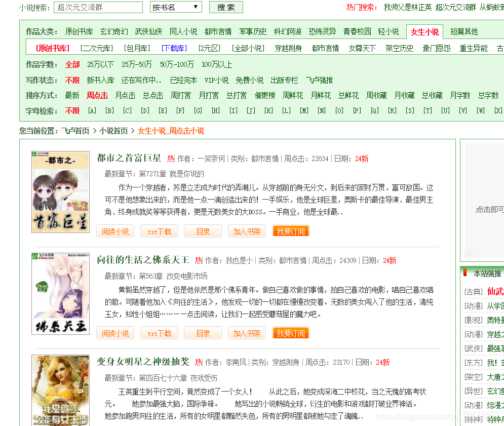Open novel title 都市之首富巨星
This screenshot has height=426, width=504.
tap(129, 158)
